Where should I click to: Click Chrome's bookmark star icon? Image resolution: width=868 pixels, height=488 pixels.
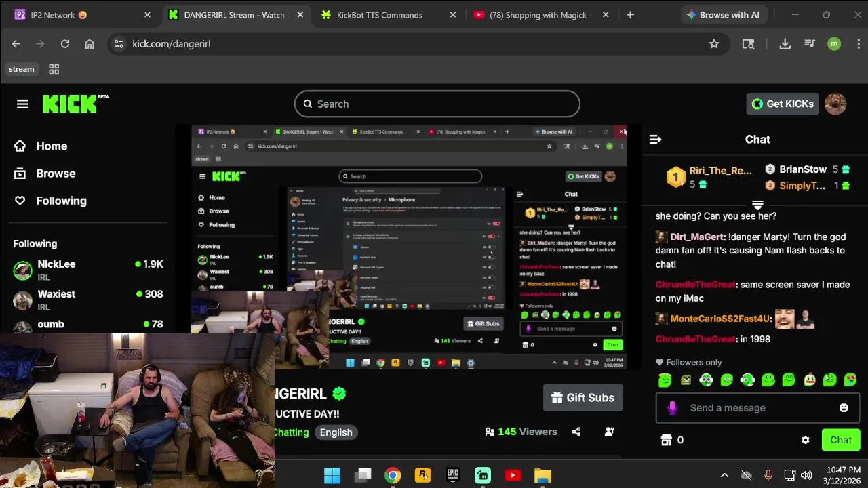click(x=714, y=43)
